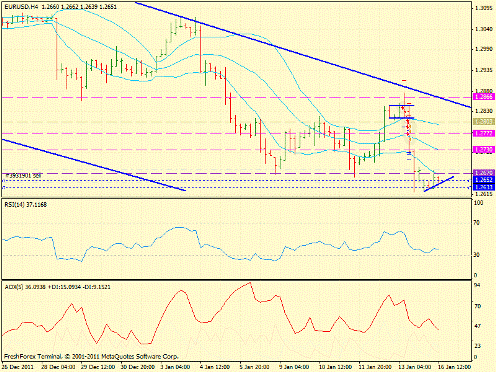Click the 23 level on ADX scale
496x372 pixels.
coord(477,346)
